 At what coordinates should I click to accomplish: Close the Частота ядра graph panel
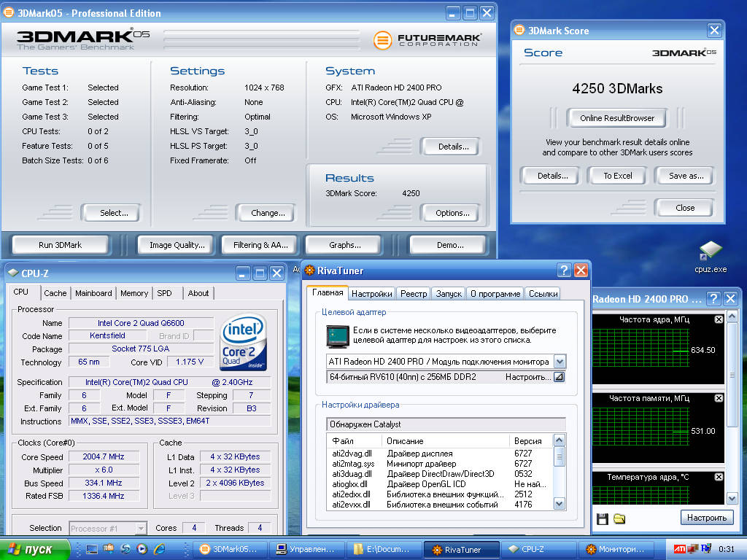[x=719, y=319]
